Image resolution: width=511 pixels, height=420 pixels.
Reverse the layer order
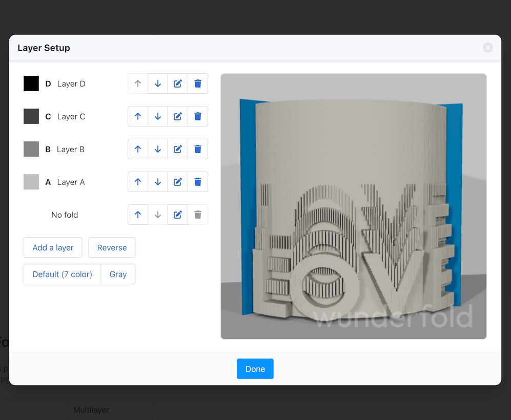pyautogui.click(x=112, y=247)
